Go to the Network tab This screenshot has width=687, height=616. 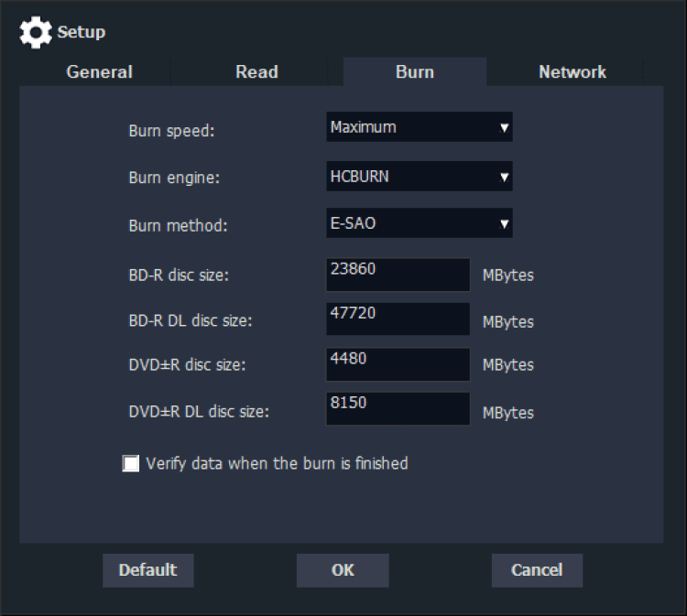click(572, 71)
